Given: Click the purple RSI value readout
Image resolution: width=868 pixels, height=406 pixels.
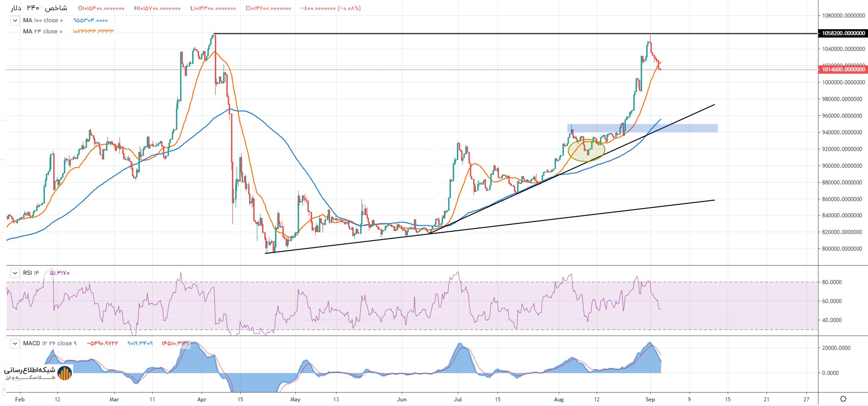Looking at the screenshot, I should point(59,273).
